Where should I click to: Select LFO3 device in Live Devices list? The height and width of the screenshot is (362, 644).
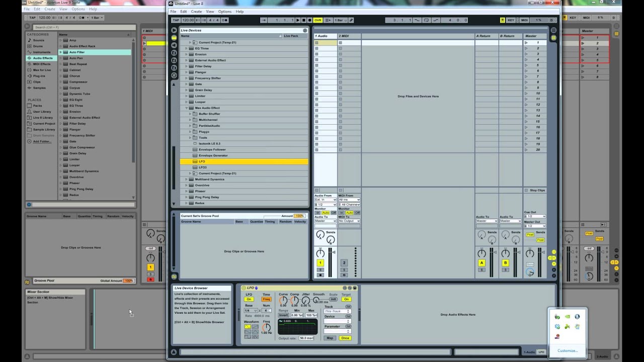245,167
